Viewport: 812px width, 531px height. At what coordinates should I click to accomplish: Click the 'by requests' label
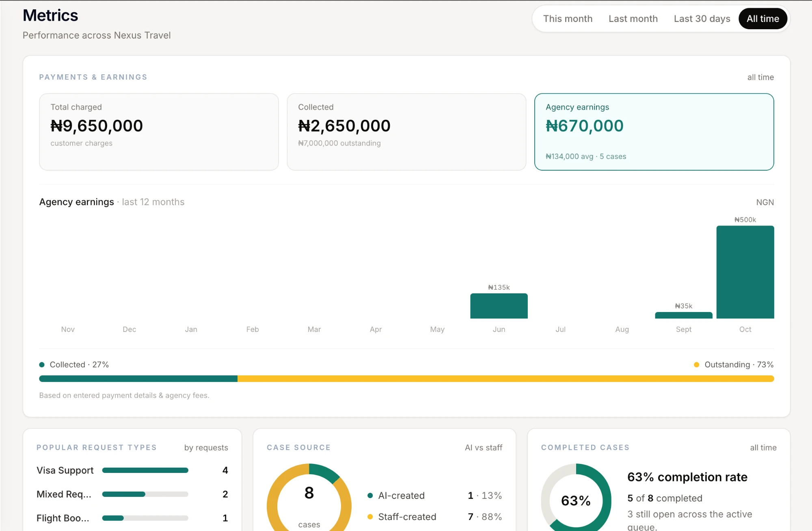(x=206, y=448)
